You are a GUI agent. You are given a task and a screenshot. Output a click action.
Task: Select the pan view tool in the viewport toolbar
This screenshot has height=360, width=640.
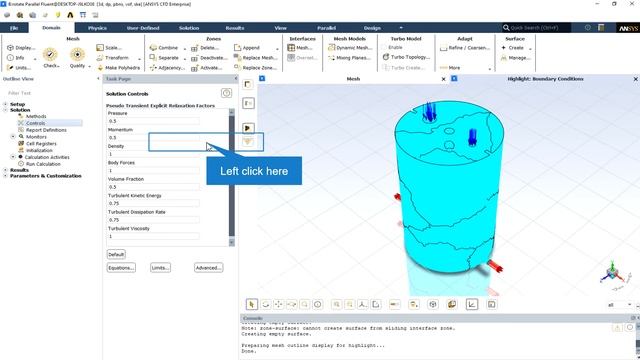point(279,304)
